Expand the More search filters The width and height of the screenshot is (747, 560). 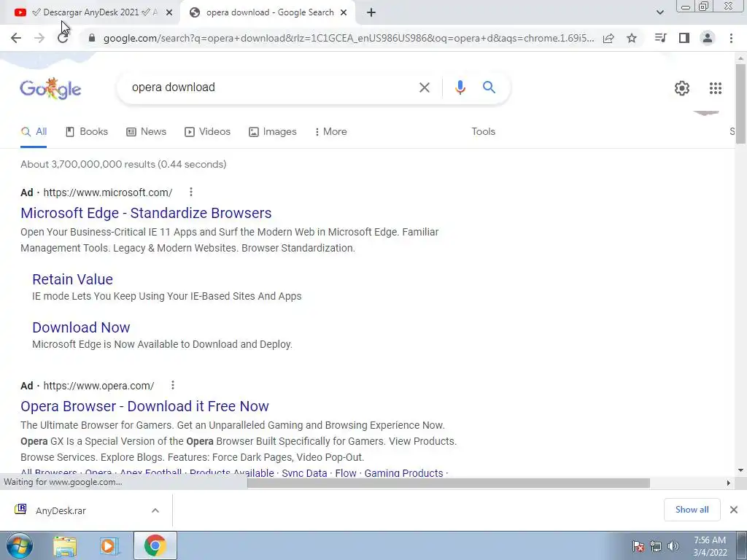330,132
